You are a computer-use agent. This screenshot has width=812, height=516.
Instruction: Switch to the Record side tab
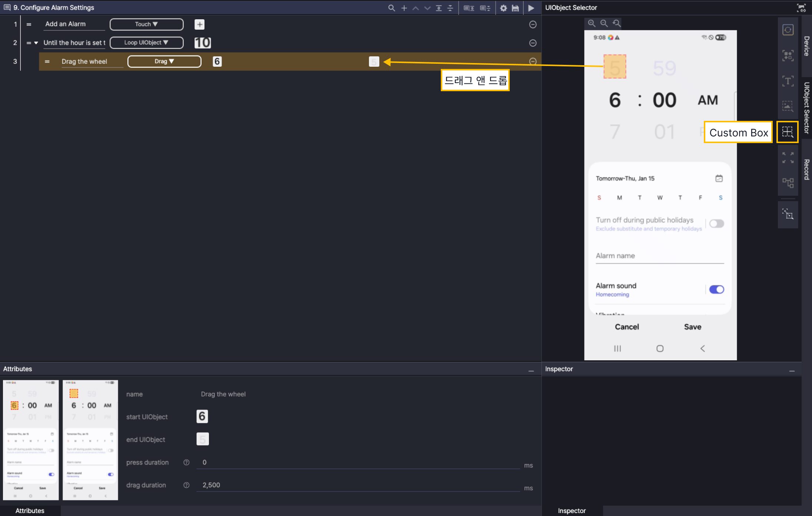point(806,169)
